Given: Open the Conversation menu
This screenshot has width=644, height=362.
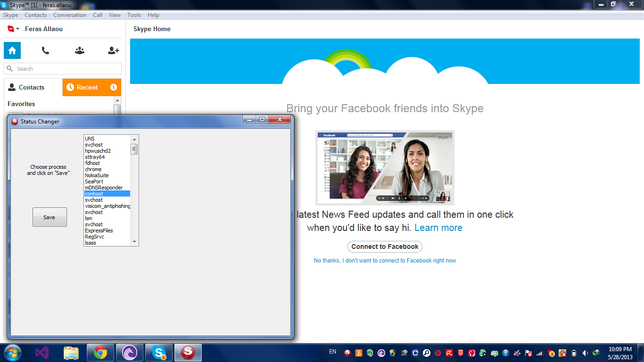Looking at the screenshot, I should click(x=70, y=15).
